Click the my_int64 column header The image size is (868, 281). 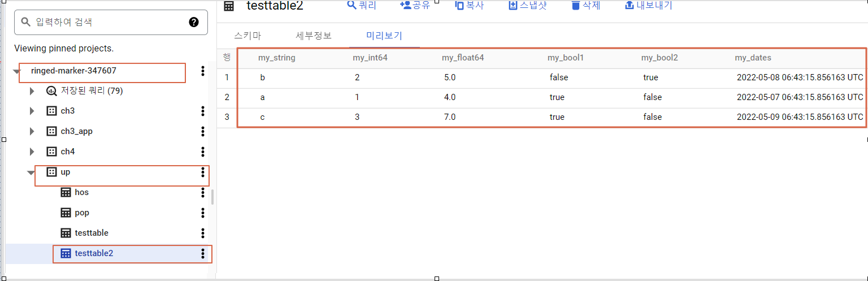pyautogui.click(x=370, y=58)
